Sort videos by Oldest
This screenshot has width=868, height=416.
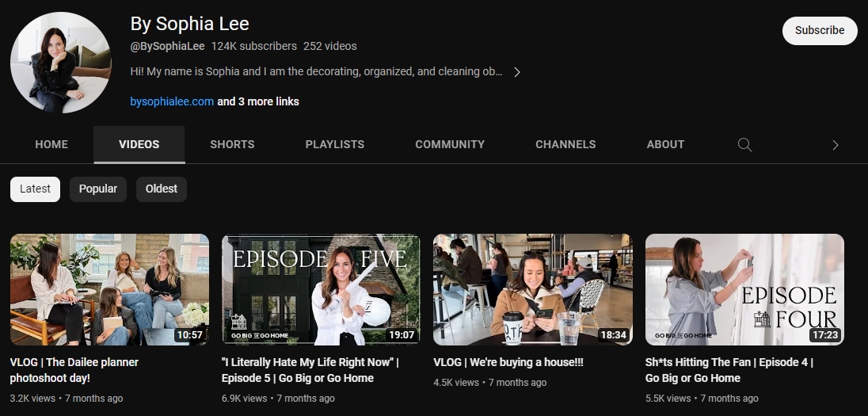click(161, 189)
